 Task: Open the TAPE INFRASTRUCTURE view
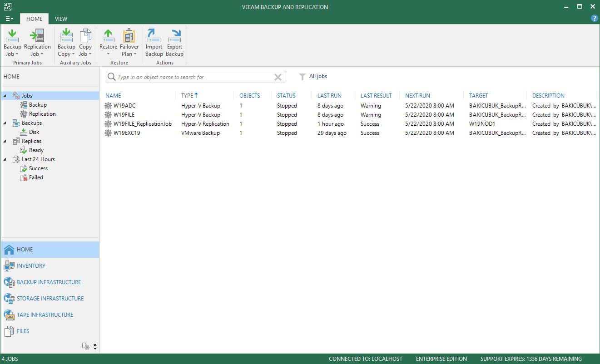(x=50, y=315)
